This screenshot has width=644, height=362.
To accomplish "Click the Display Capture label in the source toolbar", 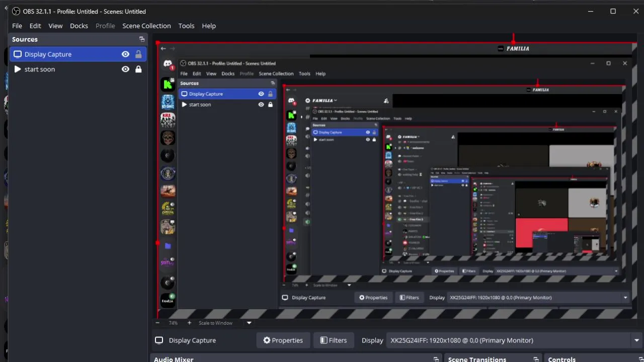I will tap(192, 340).
